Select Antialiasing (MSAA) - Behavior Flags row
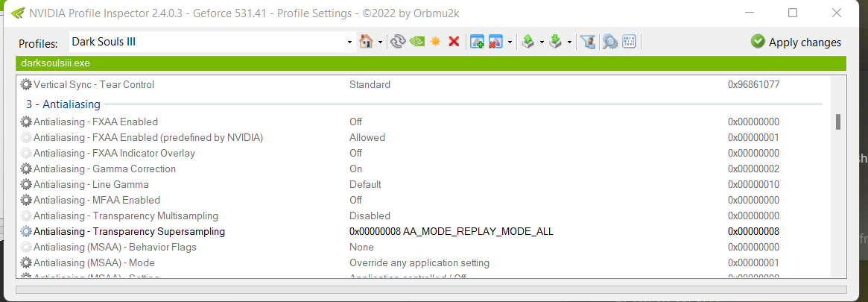 tap(423, 247)
